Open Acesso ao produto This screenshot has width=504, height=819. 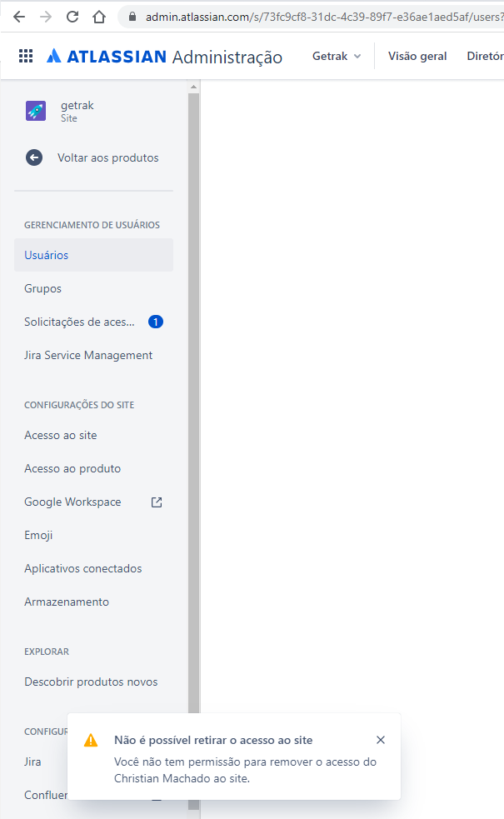93,468
